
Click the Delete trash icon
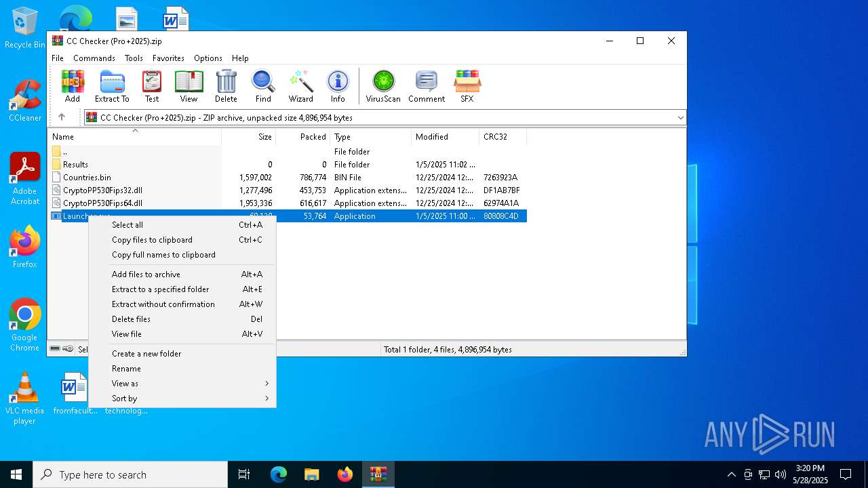click(x=226, y=86)
